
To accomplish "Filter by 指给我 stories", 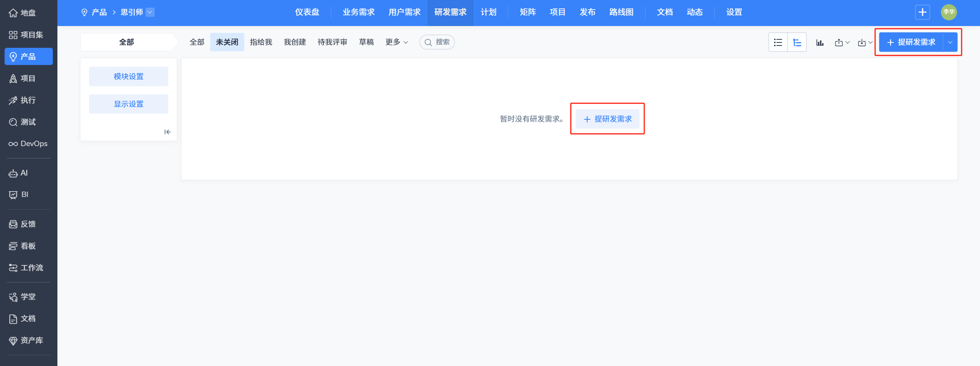I will click(x=261, y=42).
